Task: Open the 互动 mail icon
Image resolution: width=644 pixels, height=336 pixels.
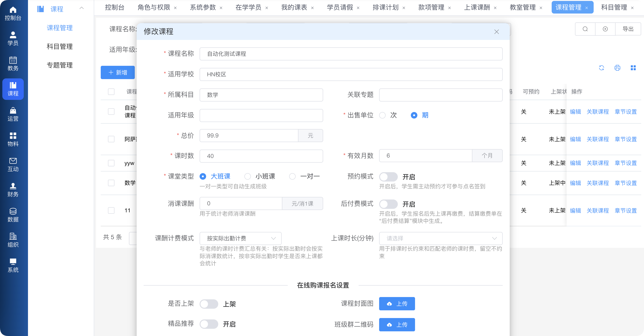Action: point(13,164)
